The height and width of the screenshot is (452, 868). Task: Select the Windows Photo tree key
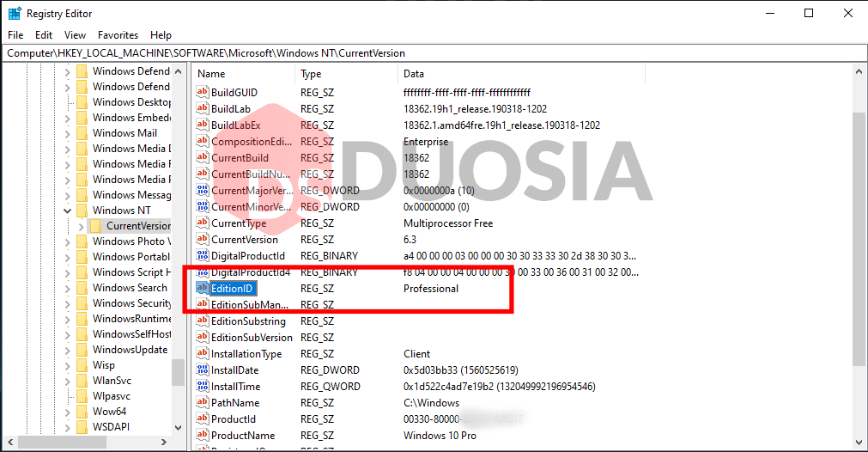click(131, 241)
